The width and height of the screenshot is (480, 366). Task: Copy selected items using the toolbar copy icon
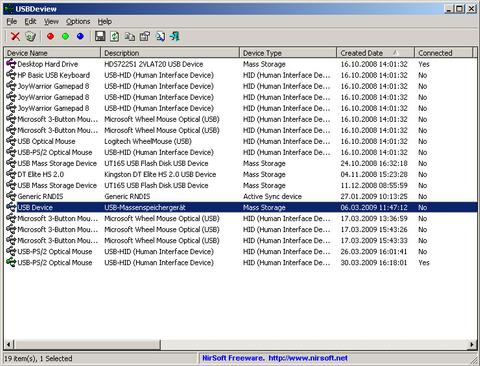point(130,36)
